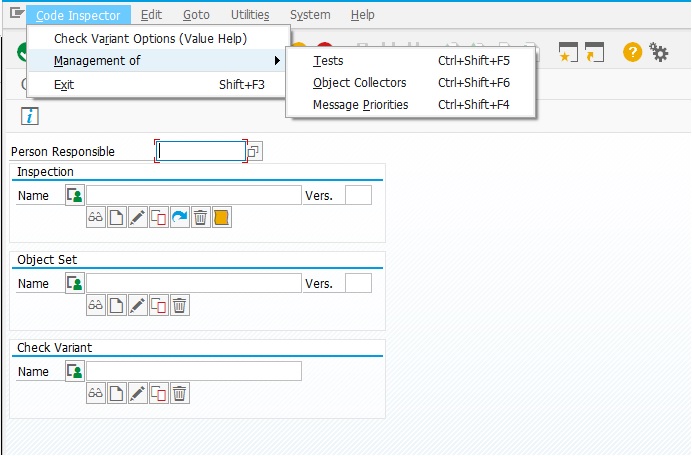The width and height of the screenshot is (692, 456).
Task: Display the inspection with glasses icon
Action: 96,218
